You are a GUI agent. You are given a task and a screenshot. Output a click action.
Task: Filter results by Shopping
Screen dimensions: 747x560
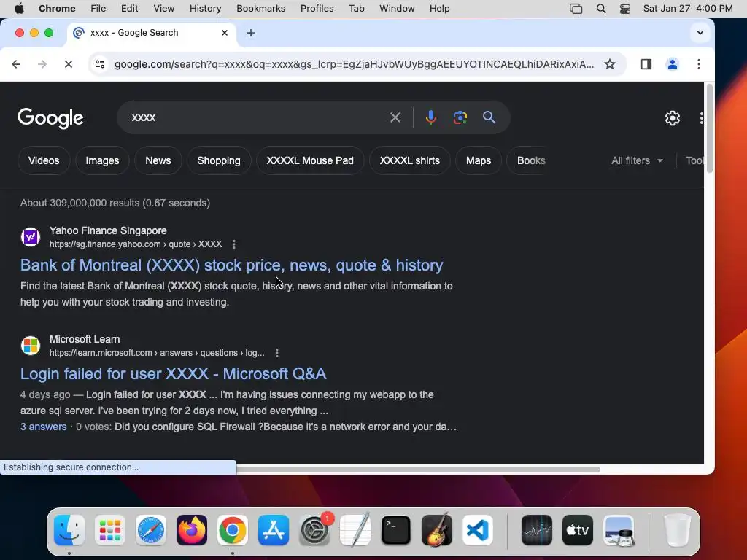[219, 160]
